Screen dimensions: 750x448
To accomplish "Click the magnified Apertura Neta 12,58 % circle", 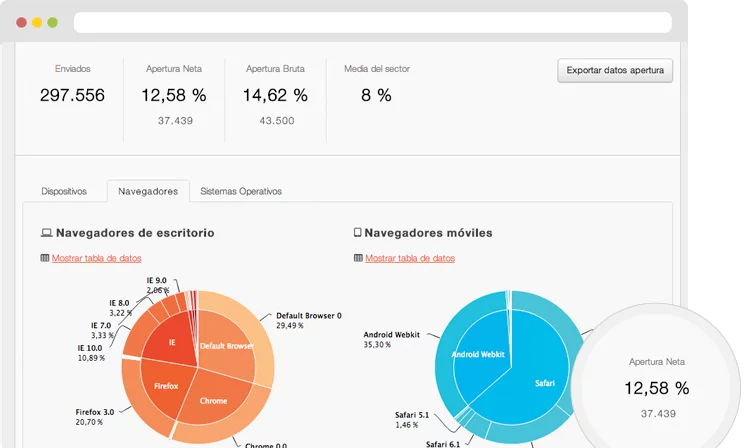I will [x=656, y=387].
